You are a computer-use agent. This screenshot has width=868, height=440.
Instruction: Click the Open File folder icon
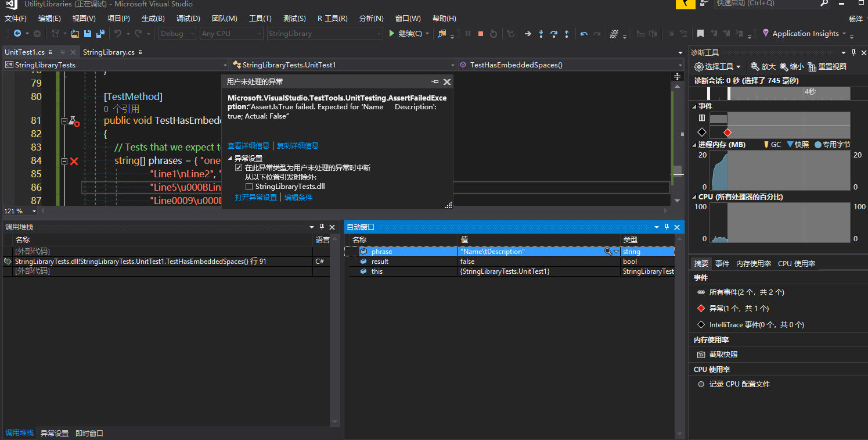tap(75, 34)
